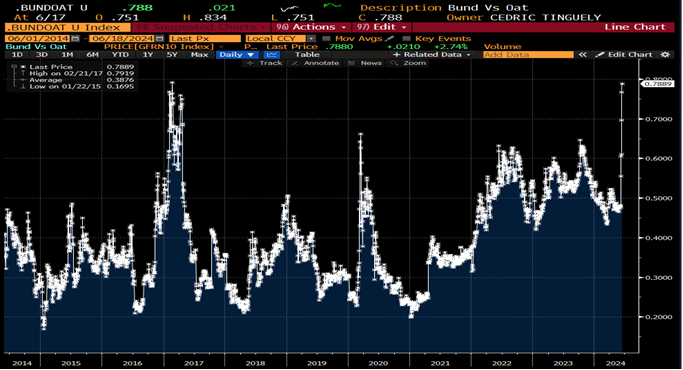Click the 2024 x-axis year label

point(615,363)
